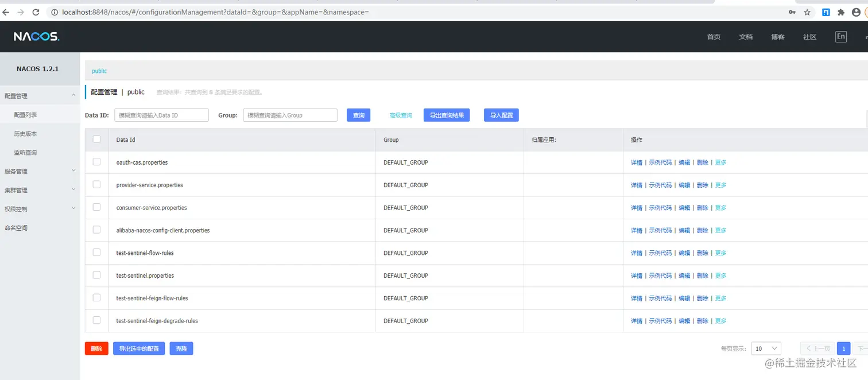The image size is (868, 380).
Task: Check the consumer-service.properties row checkbox
Action: pyautogui.click(x=96, y=207)
